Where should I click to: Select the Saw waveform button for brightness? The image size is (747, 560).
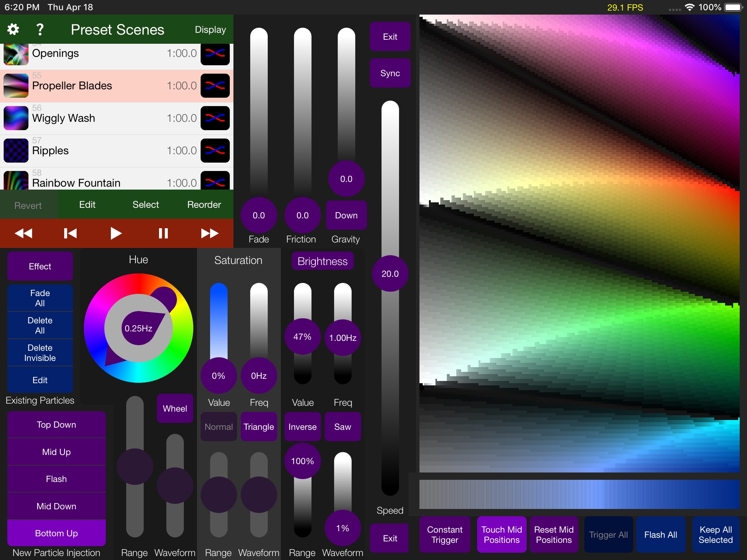pyautogui.click(x=341, y=427)
